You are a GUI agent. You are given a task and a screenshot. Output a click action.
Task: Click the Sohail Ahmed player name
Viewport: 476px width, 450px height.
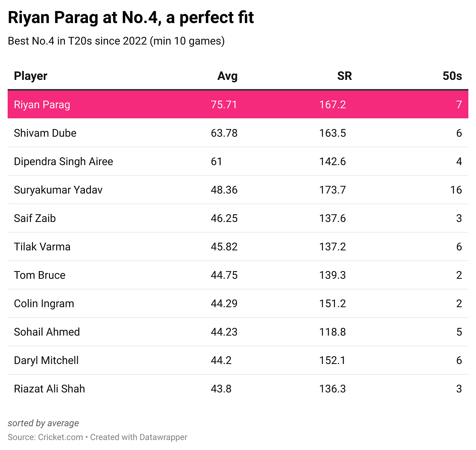(47, 332)
